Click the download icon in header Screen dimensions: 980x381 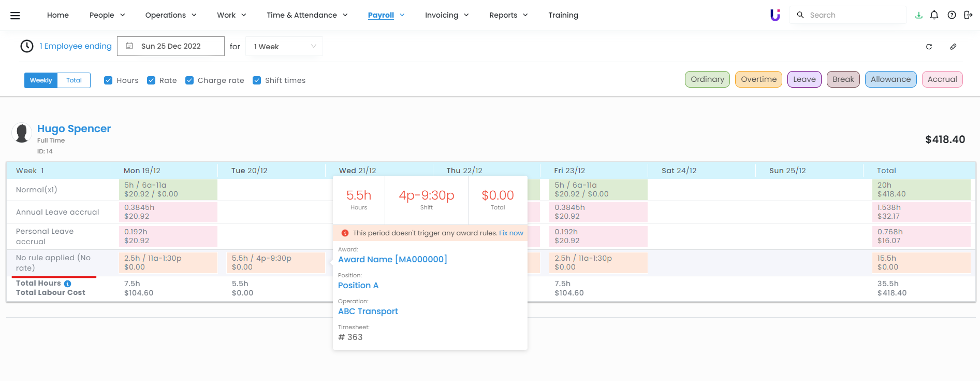pos(918,15)
